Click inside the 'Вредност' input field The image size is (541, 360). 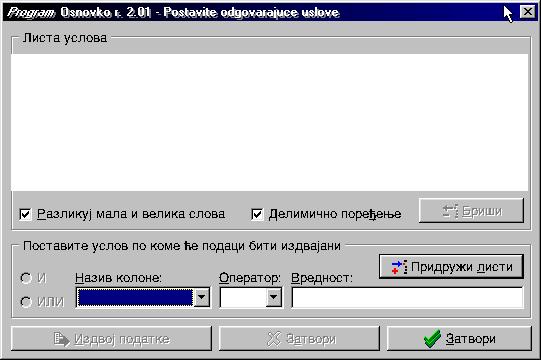[x=407, y=298]
